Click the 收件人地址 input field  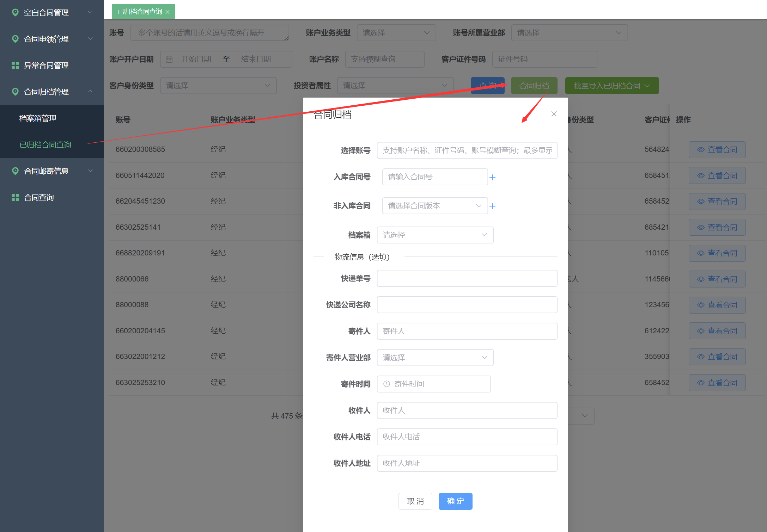(467, 463)
